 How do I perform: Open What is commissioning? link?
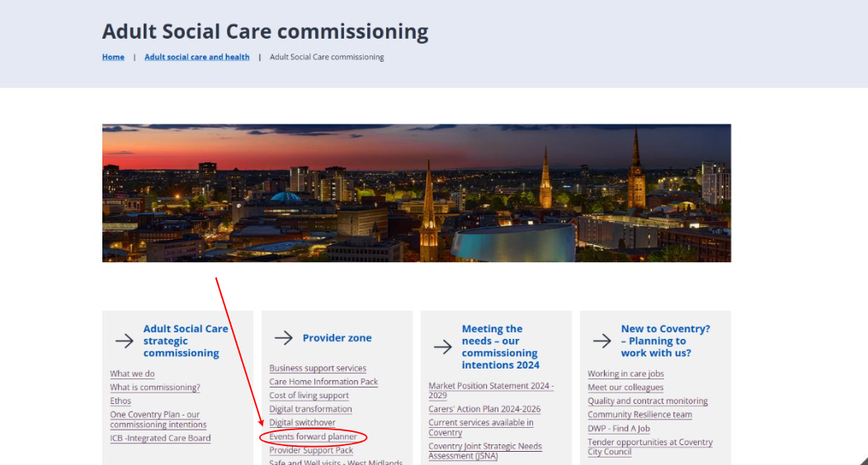[155, 387]
